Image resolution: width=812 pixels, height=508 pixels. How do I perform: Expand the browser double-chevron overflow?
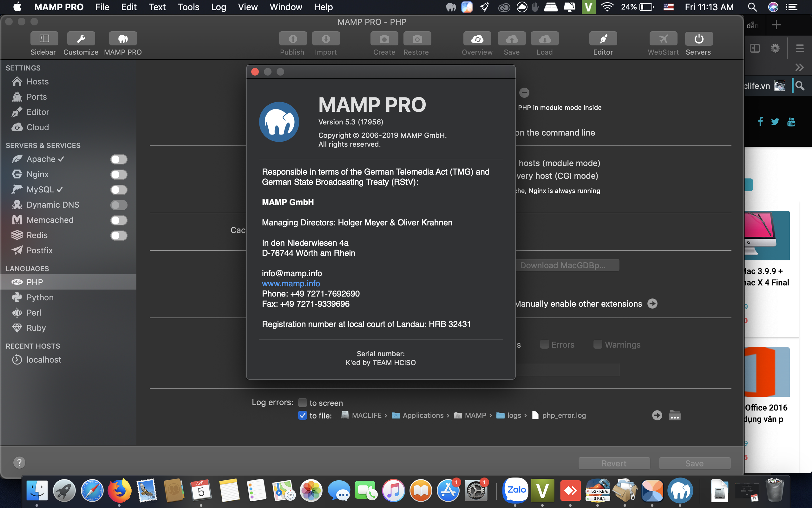click(799, 68)
